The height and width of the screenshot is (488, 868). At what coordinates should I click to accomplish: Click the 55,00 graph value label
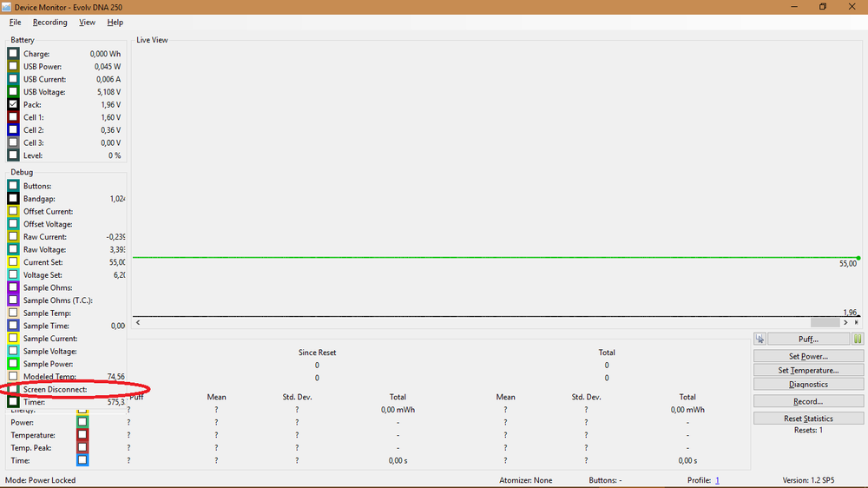coord(847,264)
